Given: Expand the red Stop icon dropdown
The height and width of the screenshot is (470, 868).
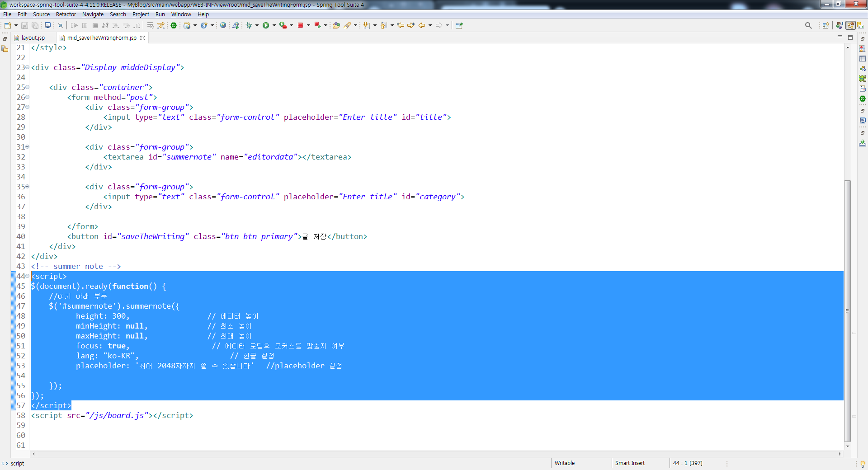Looking at the screenshot, I should point(308,25).
